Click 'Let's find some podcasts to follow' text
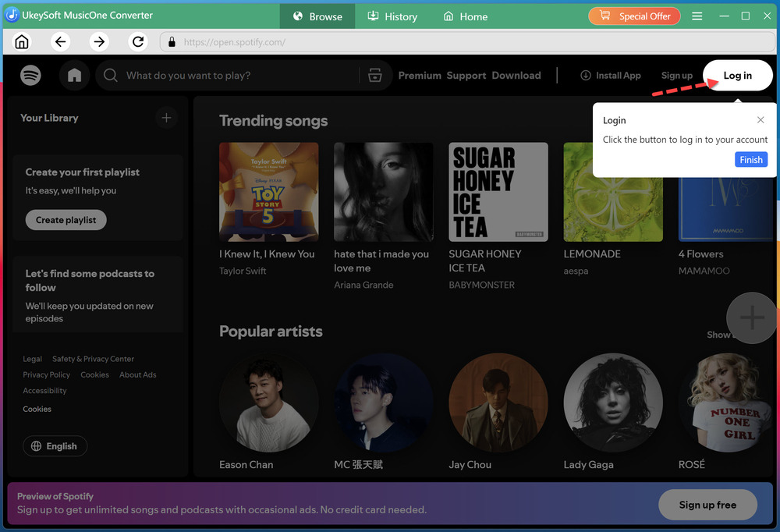Screen dimensions: 780x532 (90, 281)
